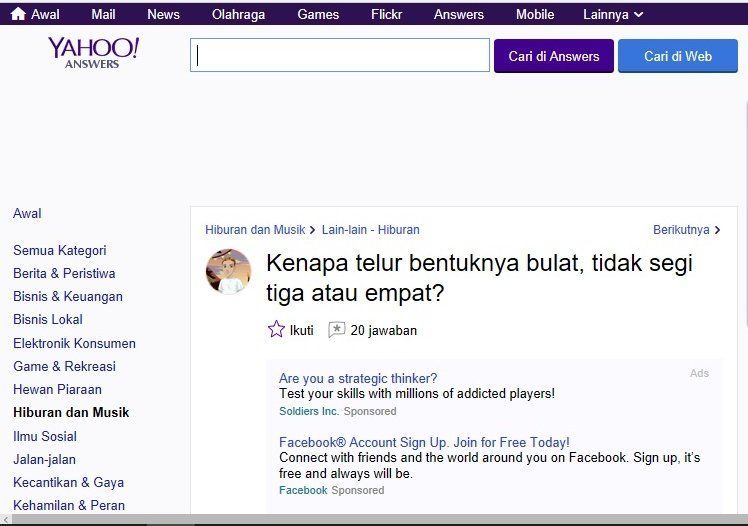Open the Yahoo Answers logo
748x526 pixels.
click(93, 53)
